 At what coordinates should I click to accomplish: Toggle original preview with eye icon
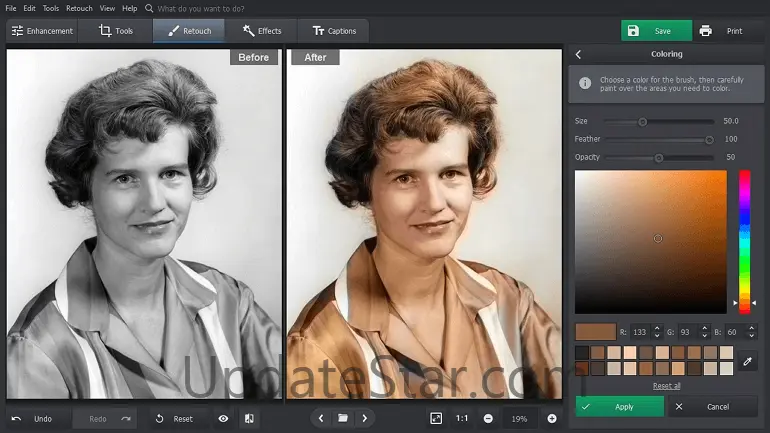point(223,418)
